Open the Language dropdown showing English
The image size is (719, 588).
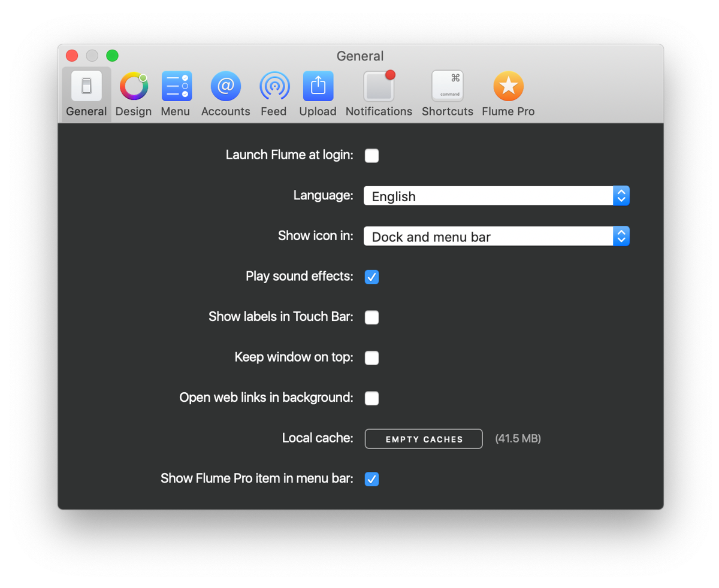tap(496, 196)
